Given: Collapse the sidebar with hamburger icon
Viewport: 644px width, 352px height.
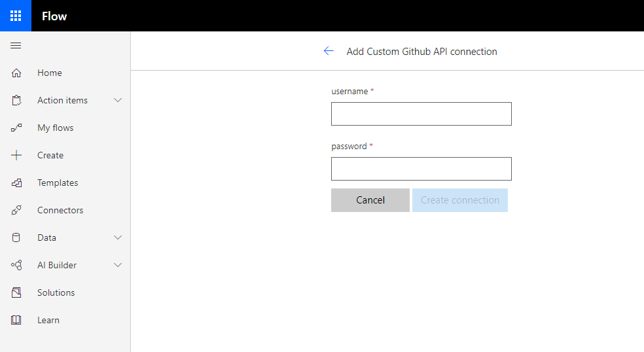Looking at the screenshot, I should (16, 45).
